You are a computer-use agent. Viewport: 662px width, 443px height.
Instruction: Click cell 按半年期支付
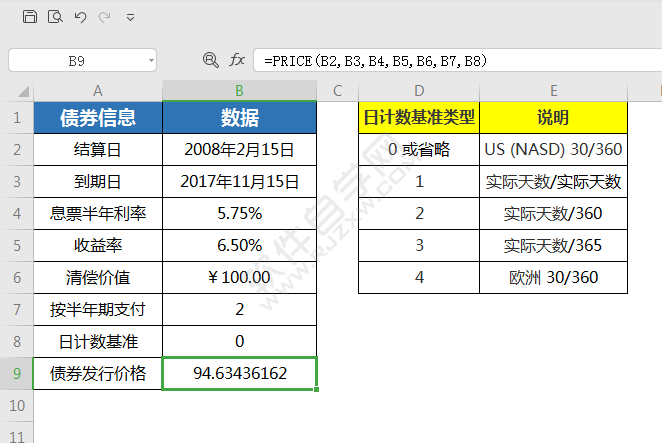point(98,310)
